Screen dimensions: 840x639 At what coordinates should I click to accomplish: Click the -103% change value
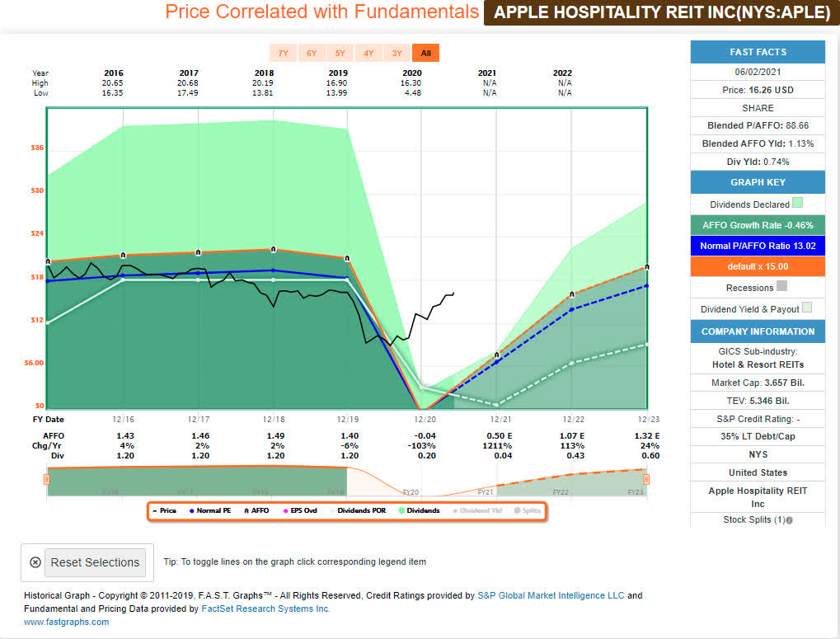point(421,445)
